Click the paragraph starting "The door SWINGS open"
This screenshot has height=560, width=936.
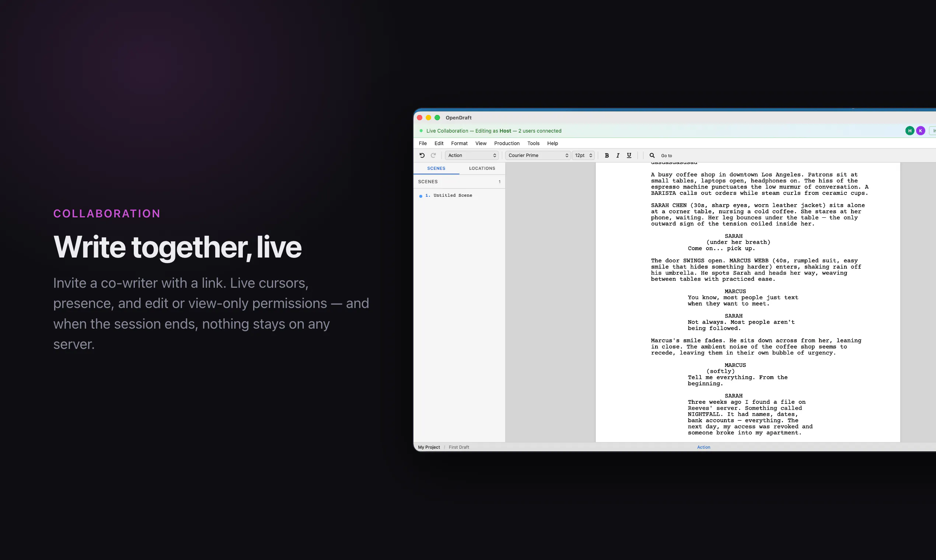[x=756, y=270]
